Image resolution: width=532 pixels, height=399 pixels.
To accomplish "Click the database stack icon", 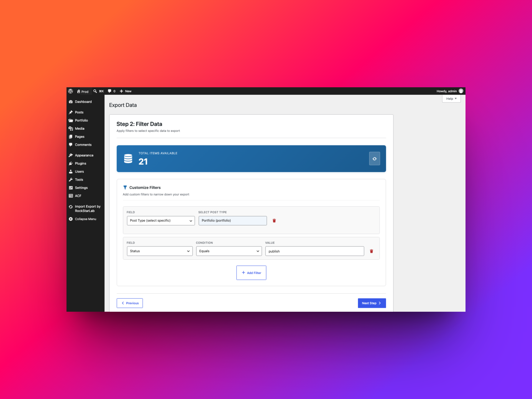I will pyautogui.click(x=128, y=158).
